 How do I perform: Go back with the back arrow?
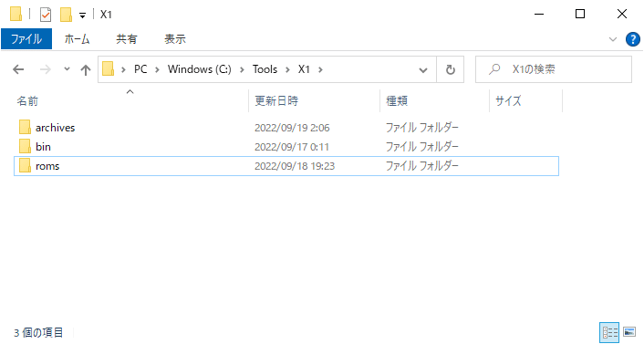pyautogui.click(x=18, y=69)
